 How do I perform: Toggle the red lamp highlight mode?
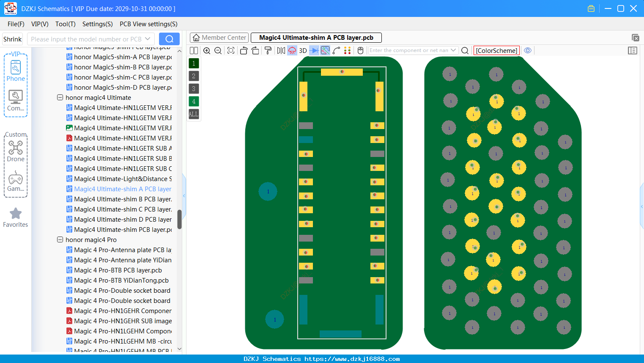(x=292, y=50)
